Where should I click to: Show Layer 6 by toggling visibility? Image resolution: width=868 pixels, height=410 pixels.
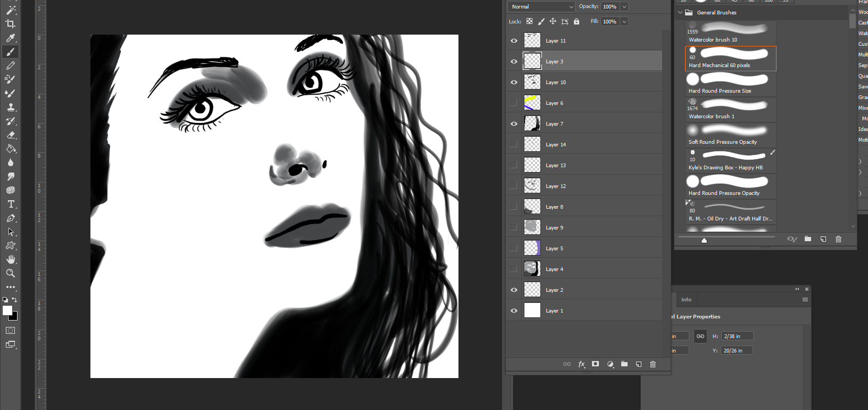(x=514, y=103)
